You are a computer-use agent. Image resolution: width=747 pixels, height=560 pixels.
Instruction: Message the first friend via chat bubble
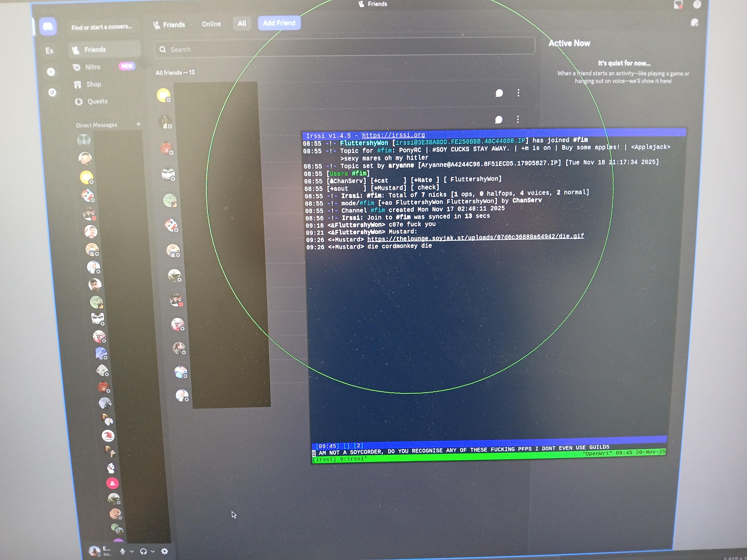point(499,93)
